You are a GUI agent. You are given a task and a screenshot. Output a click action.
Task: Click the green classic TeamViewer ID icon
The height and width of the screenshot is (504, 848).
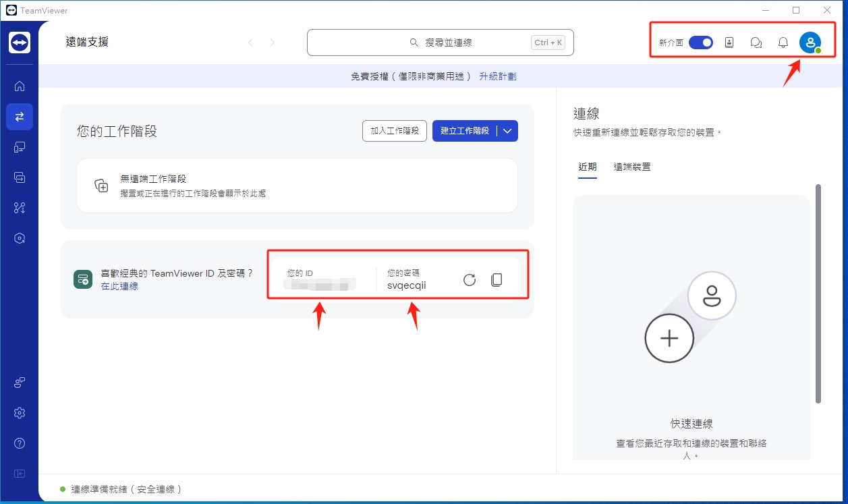[83, 279]
